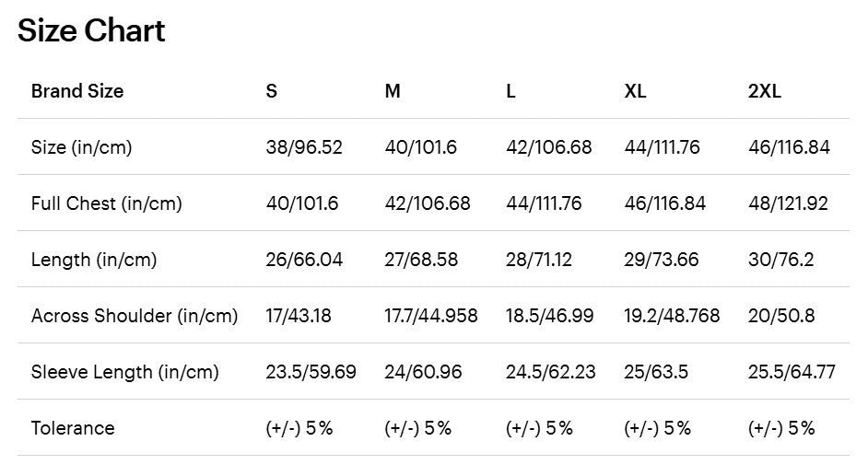Screen dimensions: 868x476
Task: Click the Size Chart heading
Action: (91, 31)
